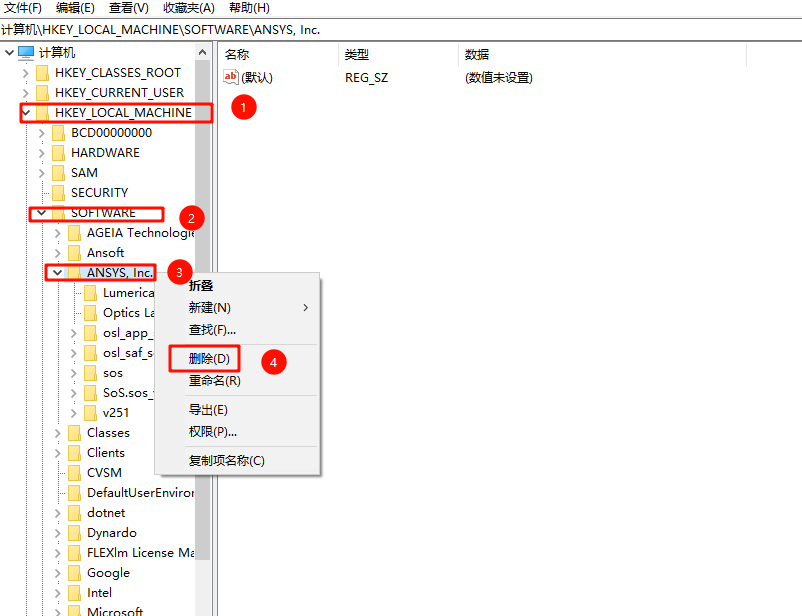Select the Microsoft key folder icon
Screen dimensions: 802x616
tap(73, 610)
